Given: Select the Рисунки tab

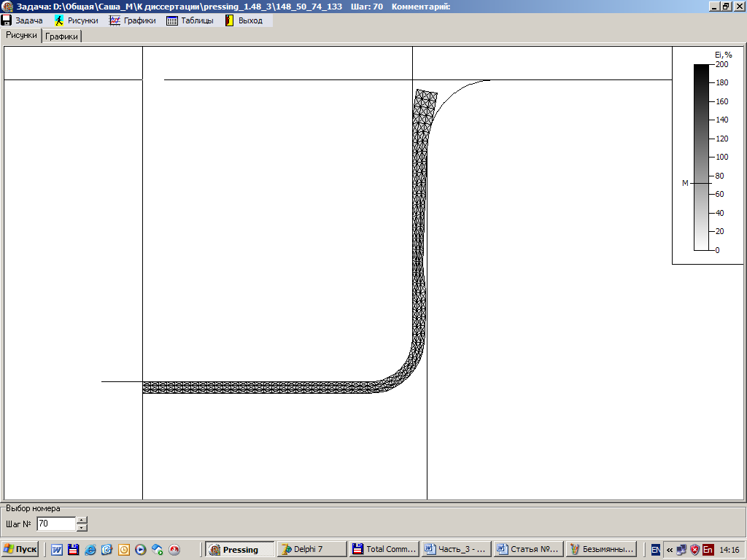Looking at the screenshot, I should click(x=21, y=35).
